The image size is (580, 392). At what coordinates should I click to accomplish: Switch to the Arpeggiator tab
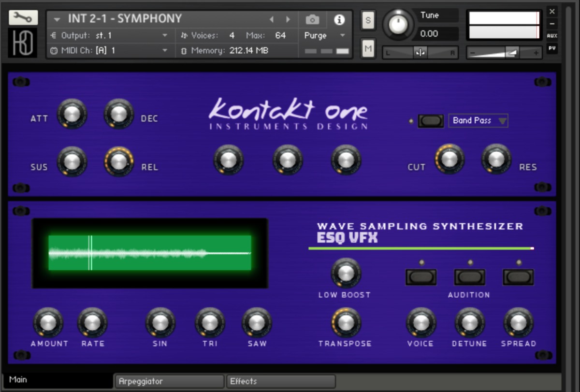pos(170,381)
